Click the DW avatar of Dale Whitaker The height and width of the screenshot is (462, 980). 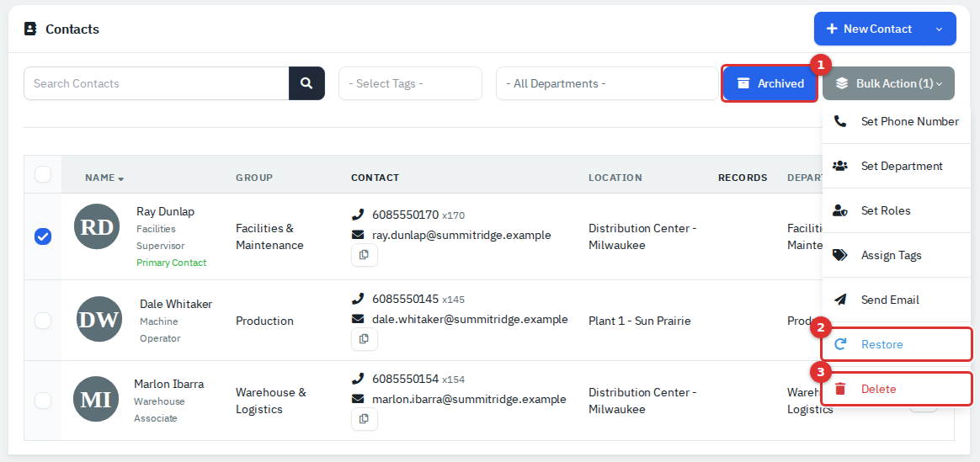99,319
